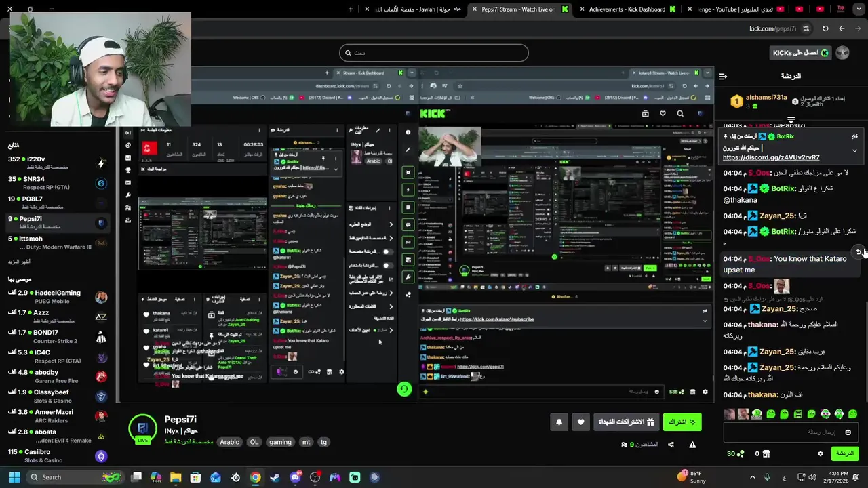The height and width of the screenshot is (488, 868).
Task: Go back with the browser back arrow
Action: [842, 28]
